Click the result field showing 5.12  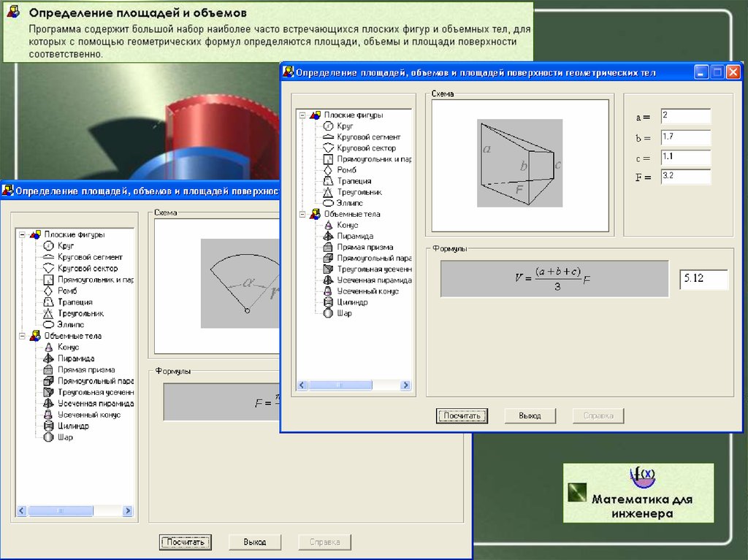(703, 279)
